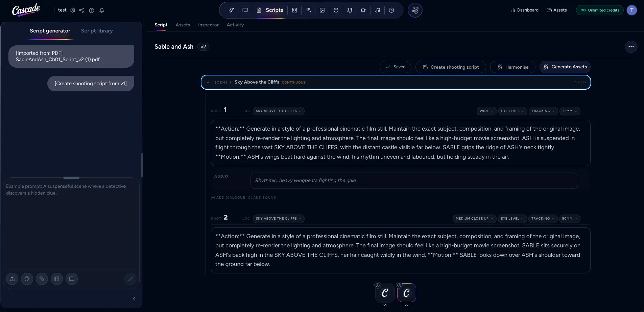This screenshot has height=312, width=644.
Task: Click the color palette style icon
Action: pos(27,279)
